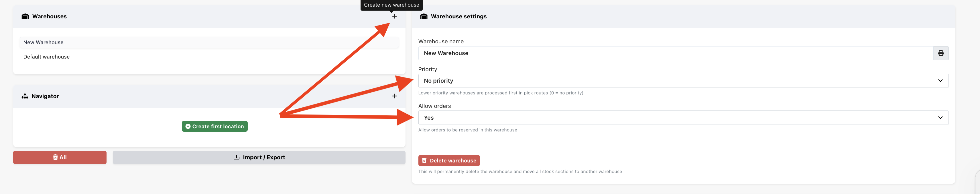The width and height of the screenshot is (980, 194).
Task: Open the Priority dropdown
Action: pos(683,81)
